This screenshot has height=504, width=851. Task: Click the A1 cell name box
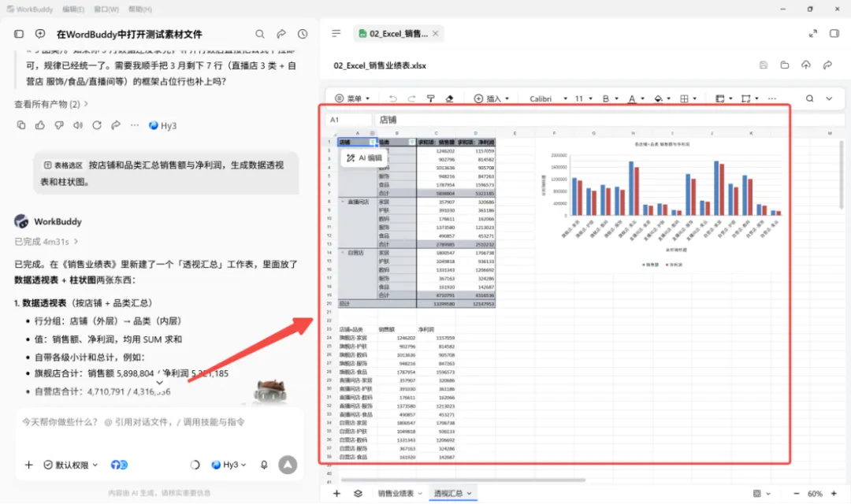pyautogui.click(x=349, y=120)
